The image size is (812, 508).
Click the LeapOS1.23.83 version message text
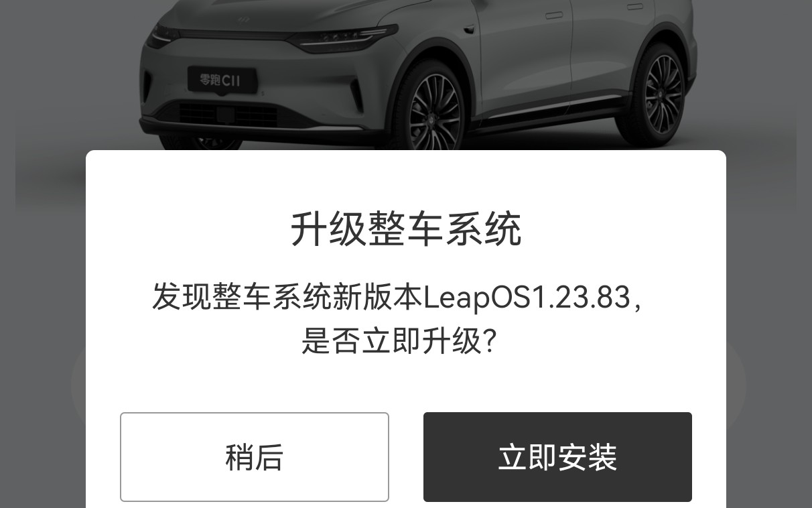[397, 296]
